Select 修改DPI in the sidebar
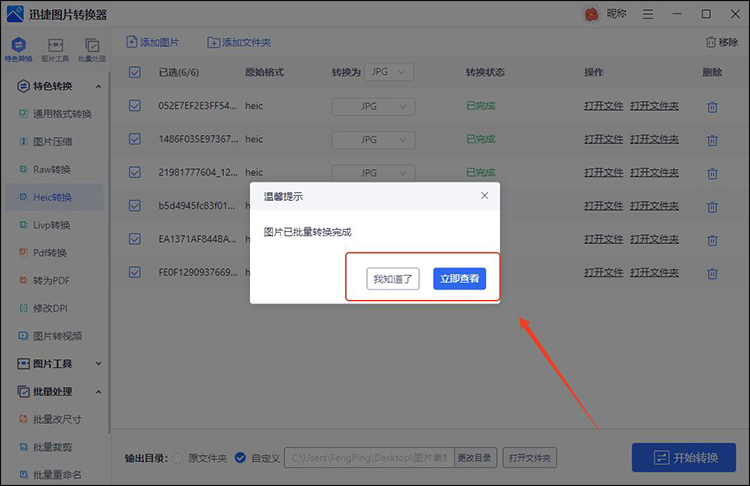This screenshot has width=750, height=486. pyautogui.click(x=55, y=308)
